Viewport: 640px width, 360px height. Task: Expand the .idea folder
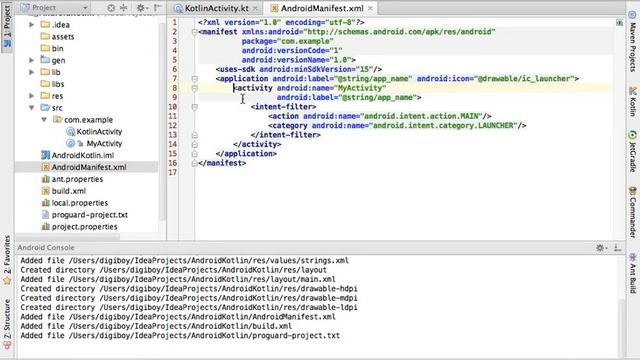tap(31, 24)
